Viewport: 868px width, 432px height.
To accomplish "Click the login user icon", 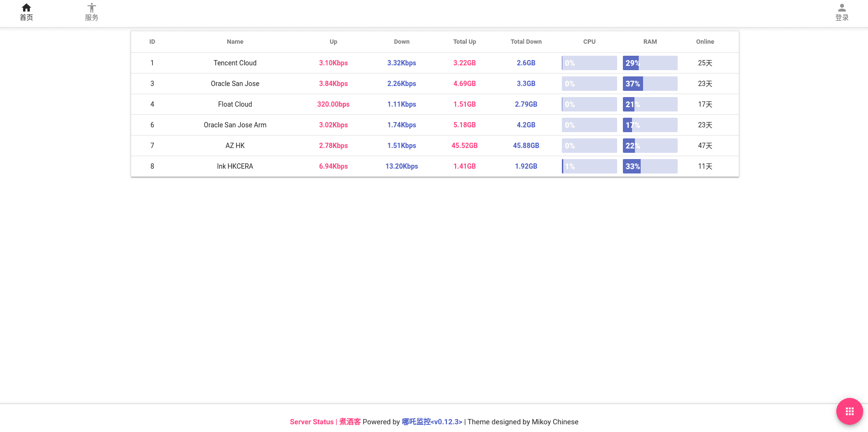I will (842, 8).
